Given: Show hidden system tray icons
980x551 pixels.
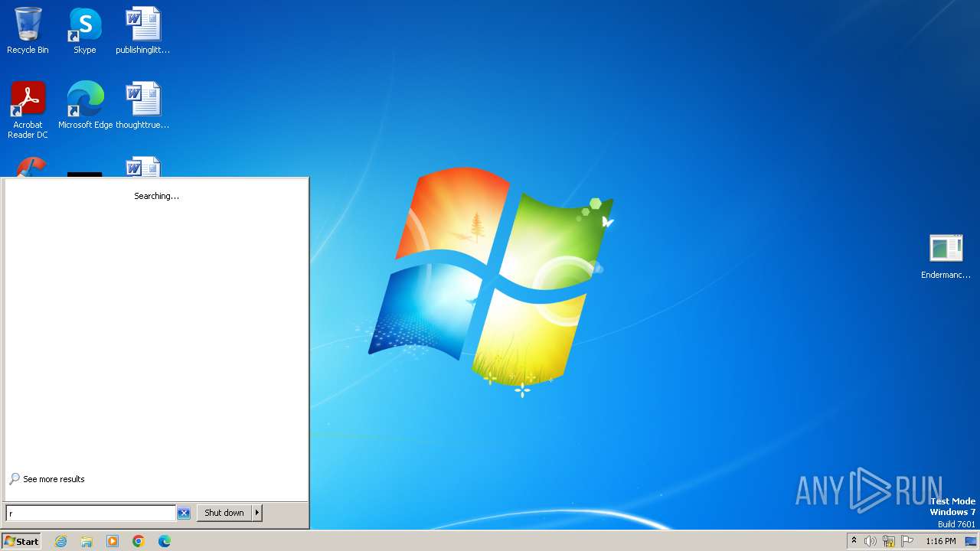Looking at the screenshot, I should point(854,541).
